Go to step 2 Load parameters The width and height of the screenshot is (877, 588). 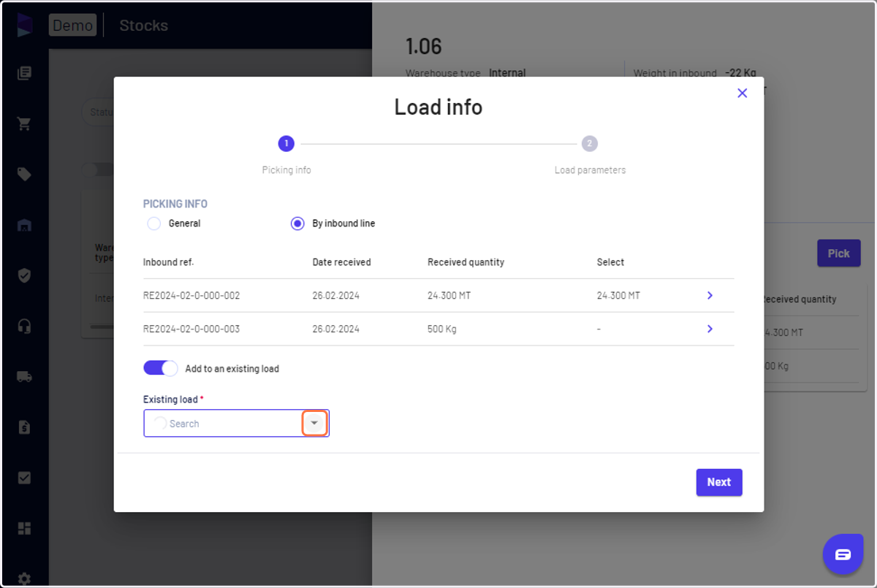pyautogui.click(x=590, y=143)
